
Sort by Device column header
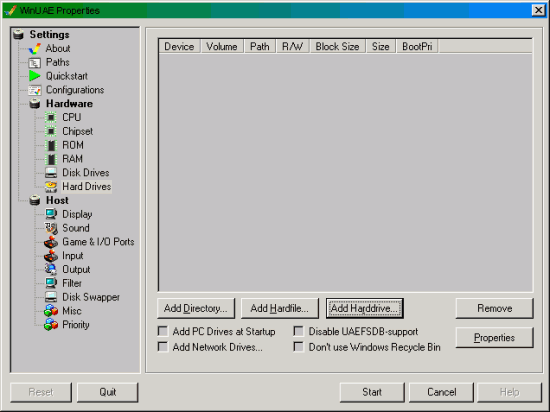(x=179, y=47)
